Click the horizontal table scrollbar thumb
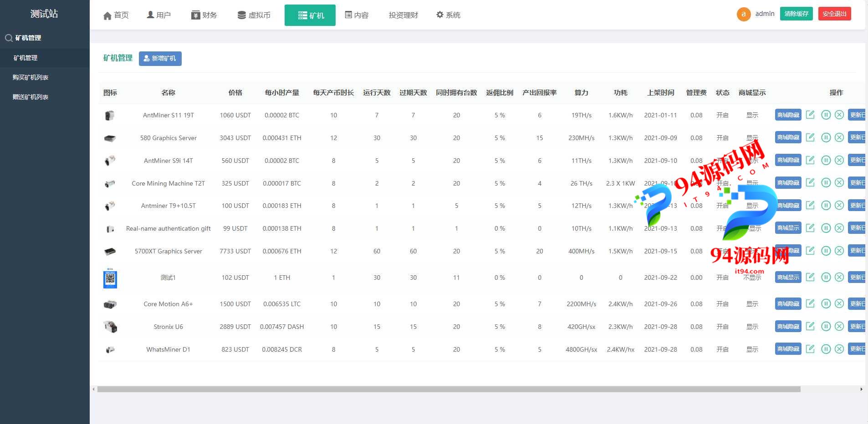Viewport: 868px width, 424px height. 449,389
